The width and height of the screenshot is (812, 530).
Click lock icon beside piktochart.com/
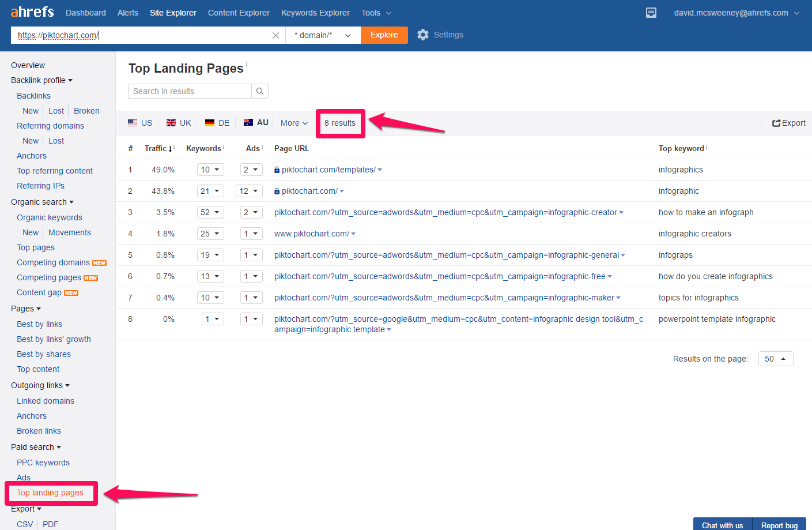click(x=277, y=191)
